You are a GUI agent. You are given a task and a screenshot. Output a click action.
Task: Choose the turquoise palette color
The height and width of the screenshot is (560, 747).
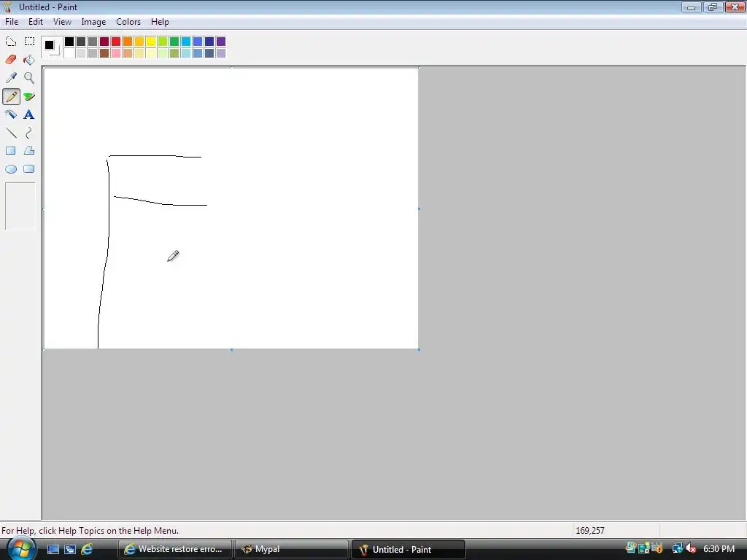pyautogui.click(x=186, y=42)
